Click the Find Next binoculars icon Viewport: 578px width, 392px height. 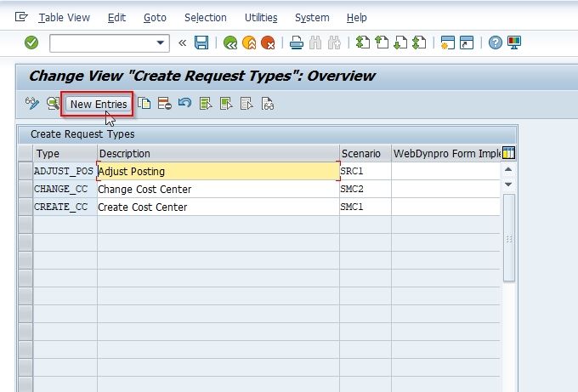click(334, 43)
